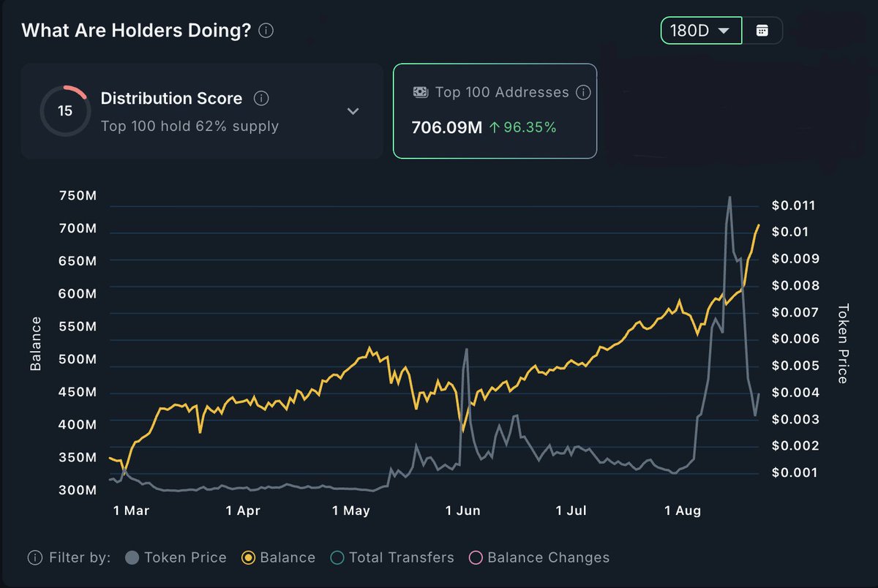Click info icon beside Filter by
Screen dimensions: 878x588
[x=34, y=557]
